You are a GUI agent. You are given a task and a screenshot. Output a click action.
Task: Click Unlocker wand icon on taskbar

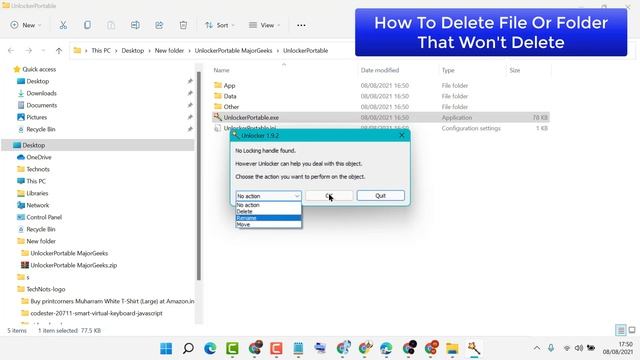pos(474,348)
